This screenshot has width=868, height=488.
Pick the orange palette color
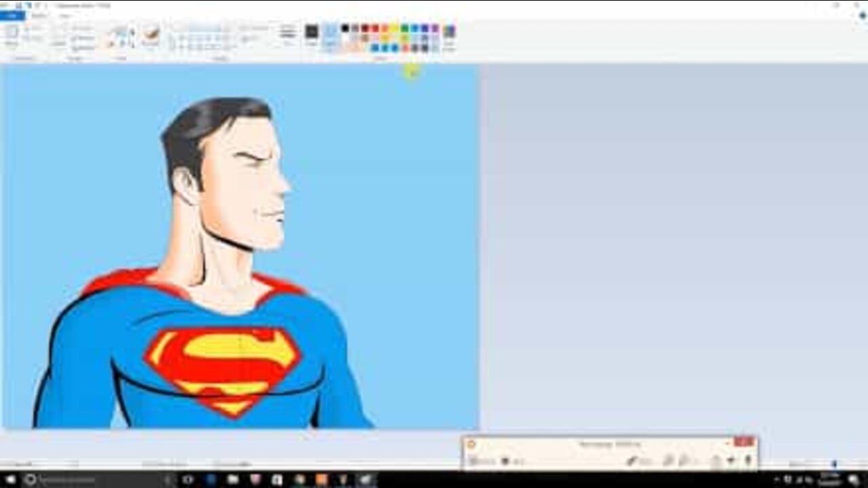[384, 28]
